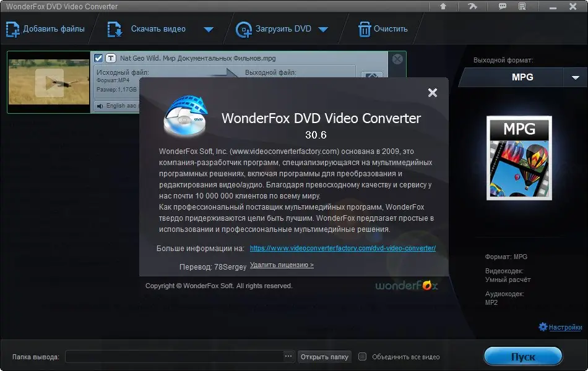Uncheck the Nat Geo Wild file checkbox
Screen dimensions: 588x371
pyautogui.click(x=98, y=58)
